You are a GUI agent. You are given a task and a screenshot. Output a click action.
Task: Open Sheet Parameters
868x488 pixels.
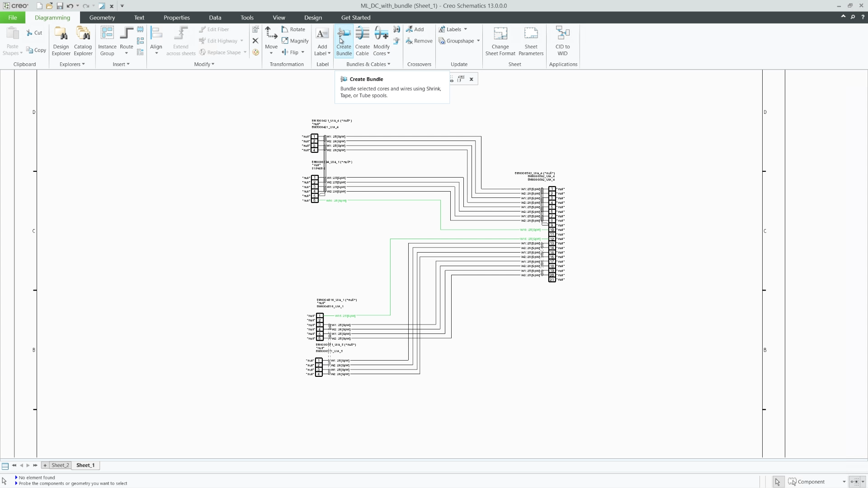pos(531,41)
